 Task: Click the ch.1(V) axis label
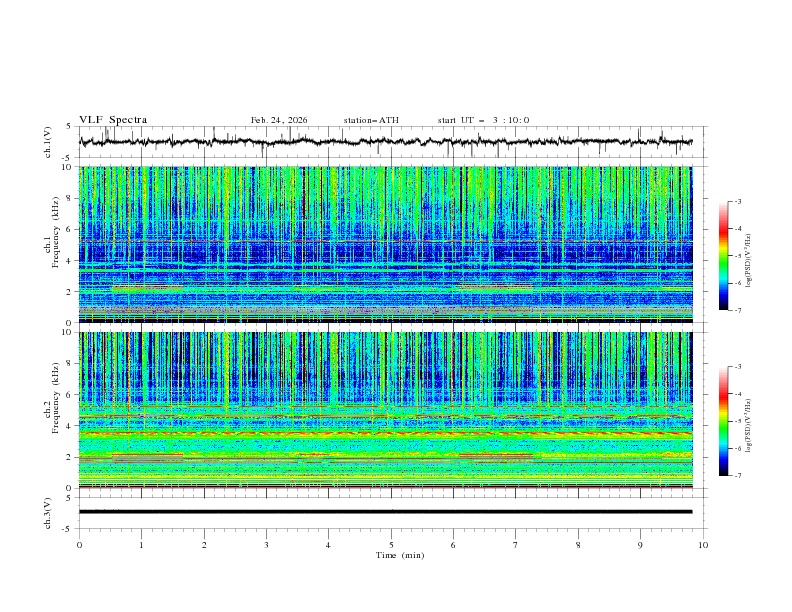48,142
